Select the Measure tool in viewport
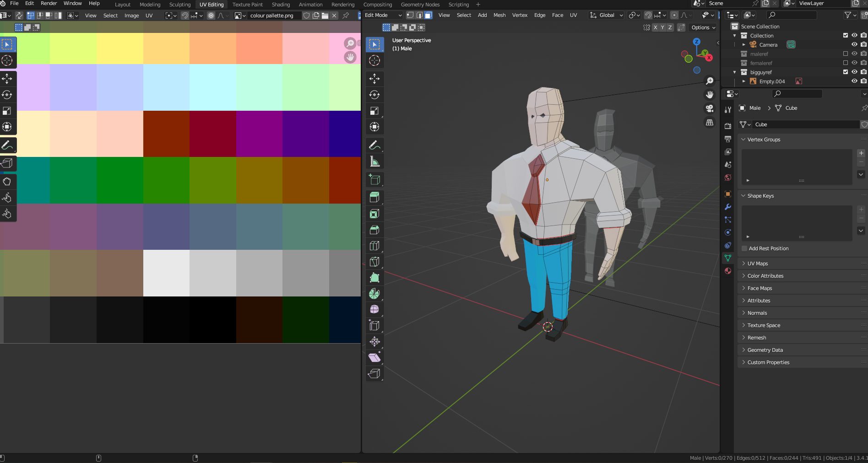868x463 pixels. click(374, 162)
